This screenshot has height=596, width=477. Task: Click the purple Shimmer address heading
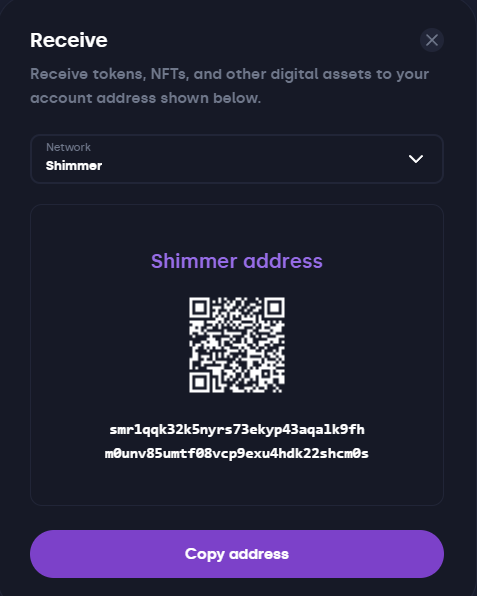[x=237, y=261]
